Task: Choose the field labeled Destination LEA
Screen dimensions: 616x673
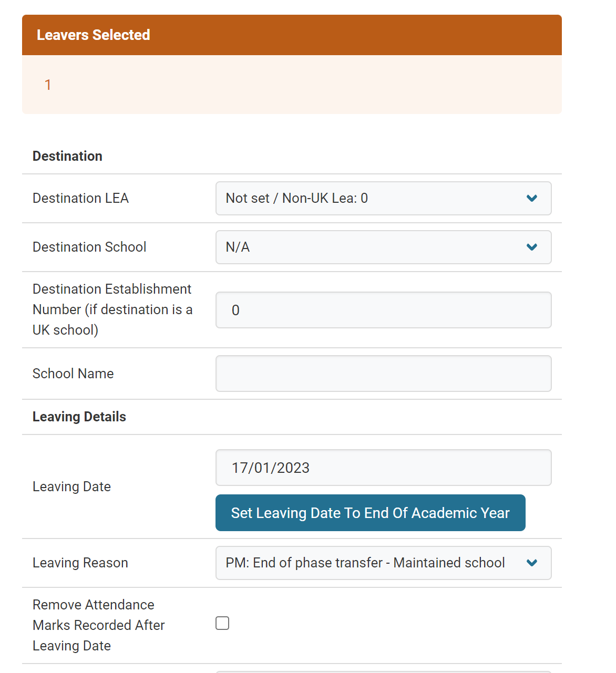Action: coord(80,198)
